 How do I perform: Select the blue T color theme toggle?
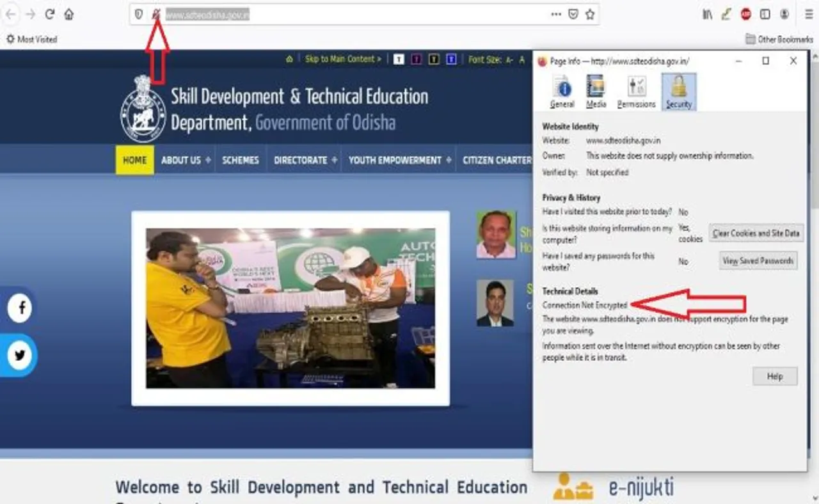pos(451,59)
